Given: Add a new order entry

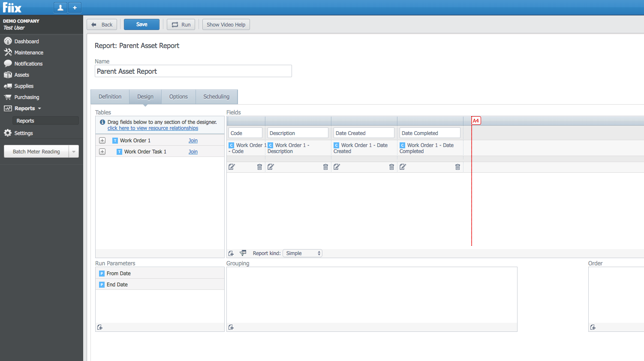Looking at the screenshot, I should [x=593, y=327].
